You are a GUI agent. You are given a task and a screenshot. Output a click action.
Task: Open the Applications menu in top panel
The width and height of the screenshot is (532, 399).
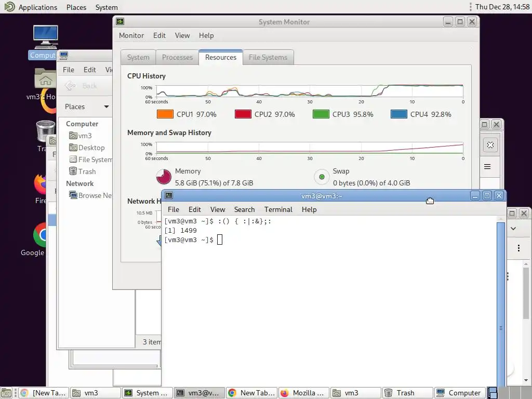(x=31, y=7)
